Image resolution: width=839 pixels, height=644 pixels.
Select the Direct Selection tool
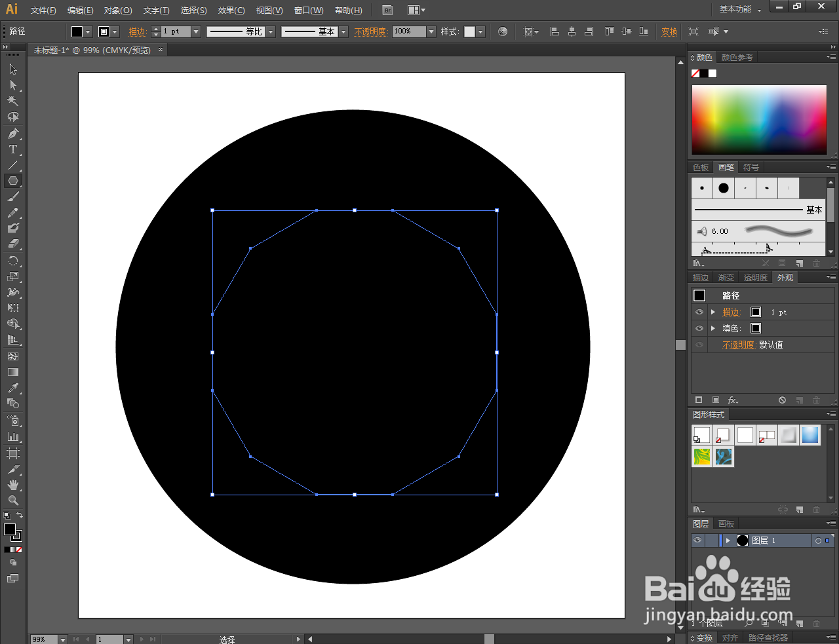13,85
